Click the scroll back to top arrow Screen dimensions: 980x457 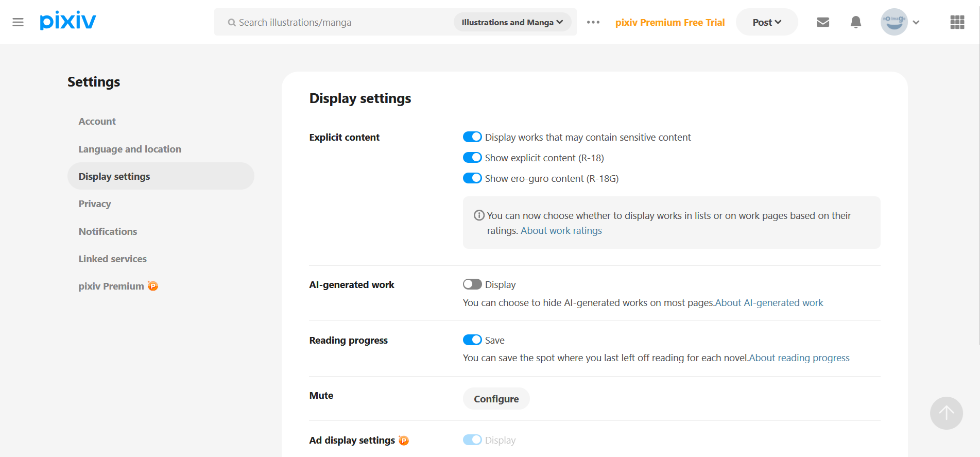(947, 413)
